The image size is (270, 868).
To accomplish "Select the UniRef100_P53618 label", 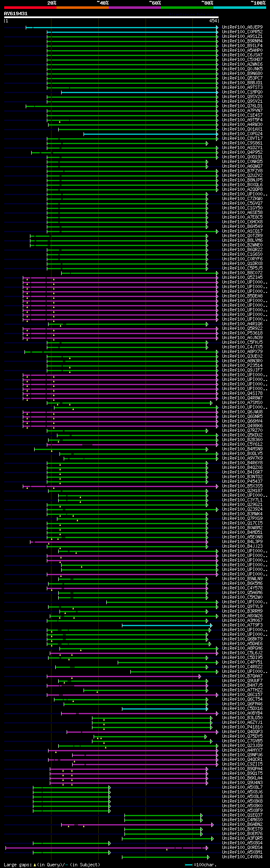I will tap(242, 333).
